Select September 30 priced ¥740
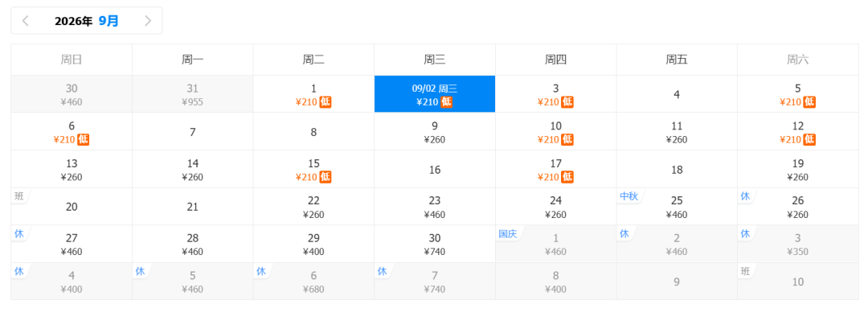 point(435,245)
